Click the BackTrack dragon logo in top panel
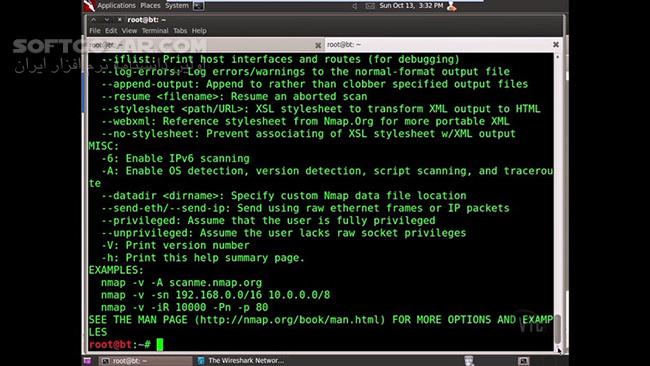 pyautogui.click(x=89, y=5)
